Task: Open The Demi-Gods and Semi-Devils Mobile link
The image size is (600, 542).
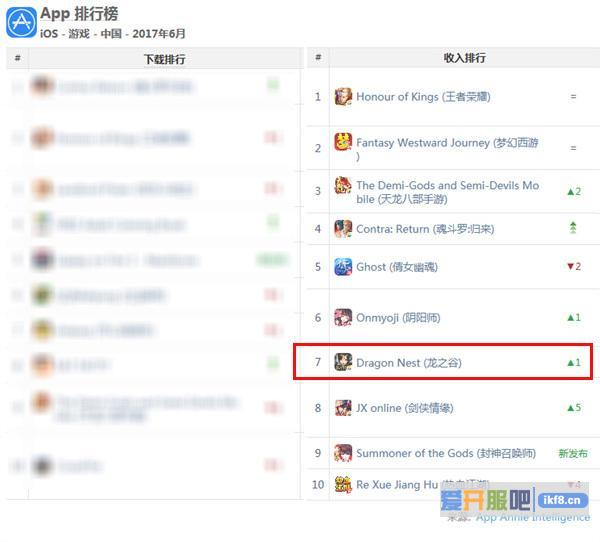Action: 447,192
